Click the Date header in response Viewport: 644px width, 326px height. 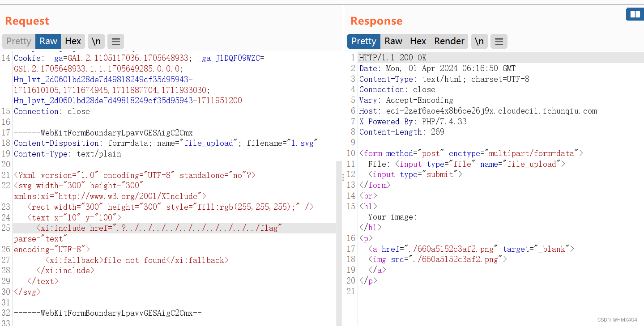tap(437, 68)
